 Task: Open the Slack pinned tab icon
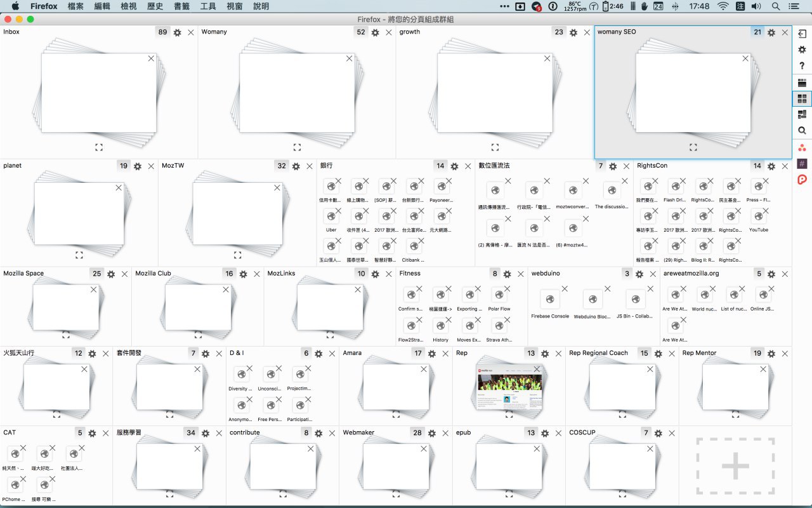click(x=802, y=164)
